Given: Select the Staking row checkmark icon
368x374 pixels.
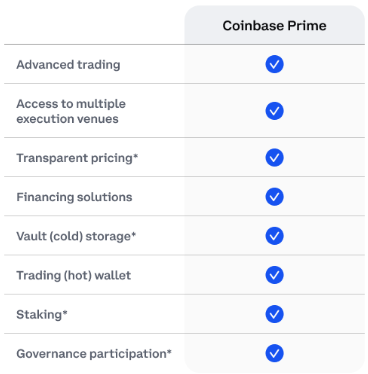Looking at the screenshot, I should click(x=274, y=314).
